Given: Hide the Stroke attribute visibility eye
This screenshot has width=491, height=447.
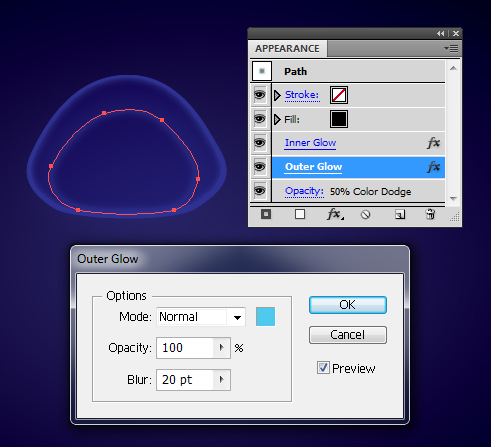Looking at the screenshot, I should pos(260,95).
